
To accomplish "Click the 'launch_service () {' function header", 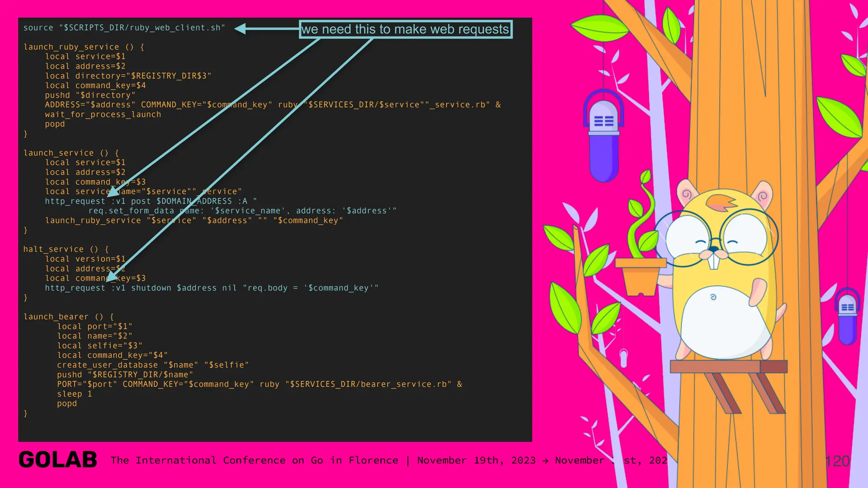I will (71, 153).
